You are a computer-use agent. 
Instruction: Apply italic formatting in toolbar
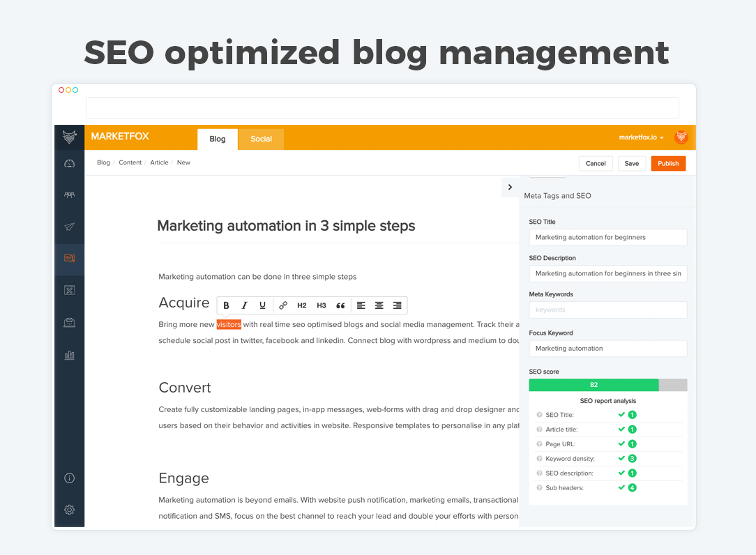click(x=245, y=305)
